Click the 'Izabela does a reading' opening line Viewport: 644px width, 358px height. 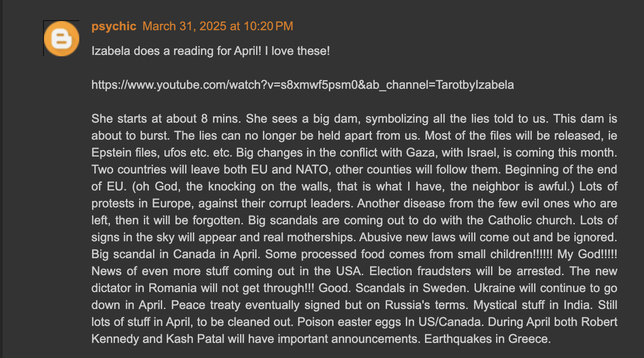tap(211, 51)
